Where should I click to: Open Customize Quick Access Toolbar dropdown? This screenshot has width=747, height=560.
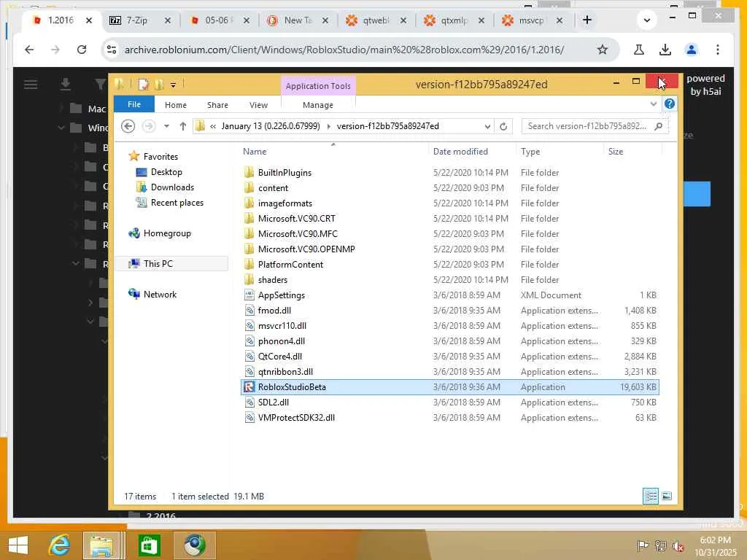[x=173, y=85]
